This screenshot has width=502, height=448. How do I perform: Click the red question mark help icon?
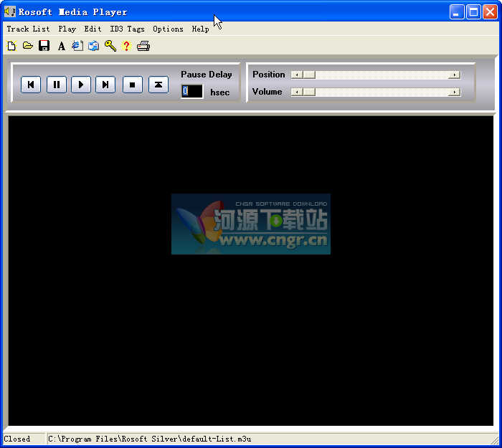(x=127, y=46)
